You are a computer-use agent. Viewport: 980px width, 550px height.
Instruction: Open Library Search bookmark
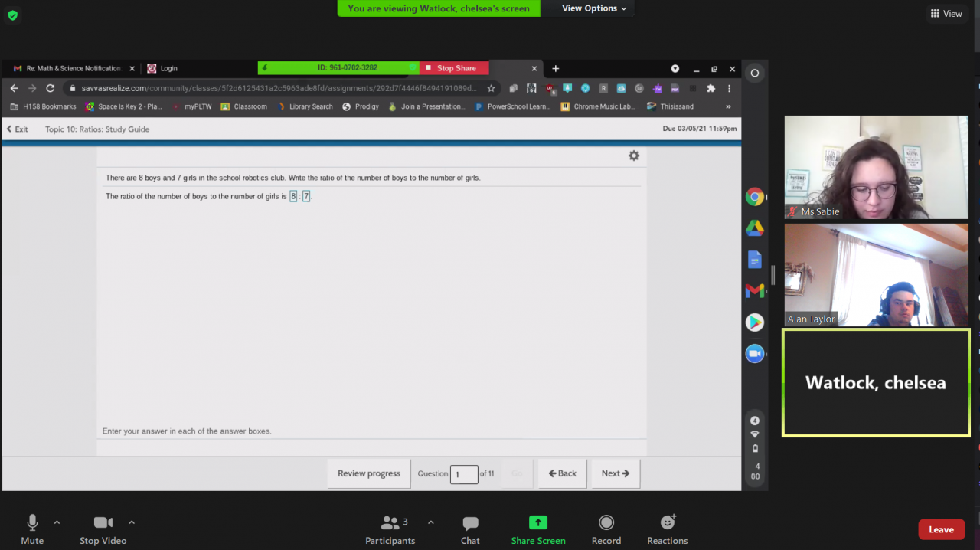(x=305, y=106)
